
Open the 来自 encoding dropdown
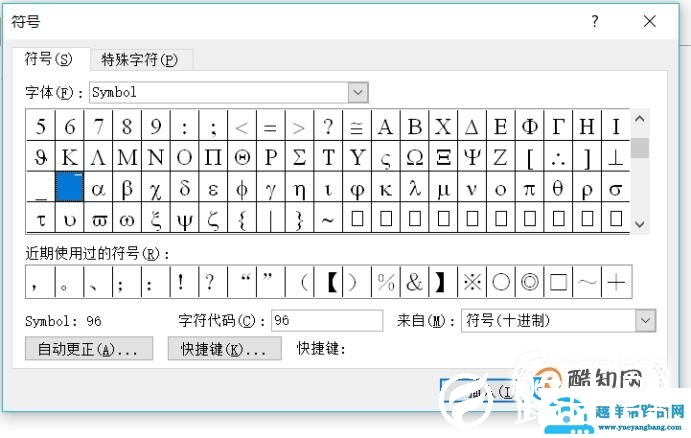646,320
